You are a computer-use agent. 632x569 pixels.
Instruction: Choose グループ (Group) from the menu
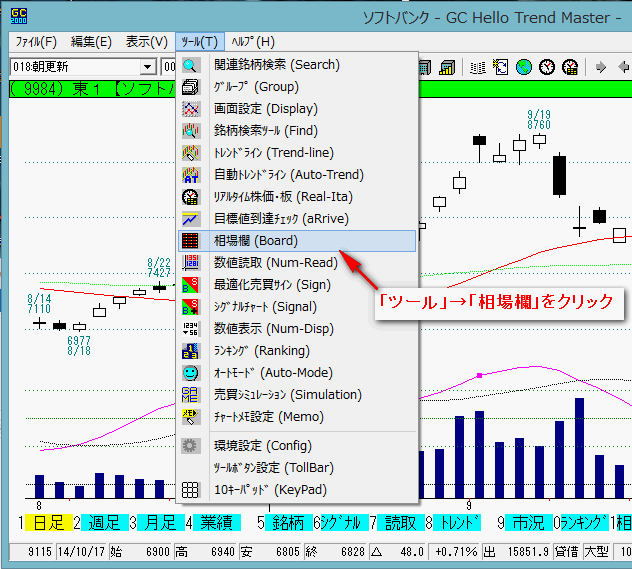[x=297, y=87]
